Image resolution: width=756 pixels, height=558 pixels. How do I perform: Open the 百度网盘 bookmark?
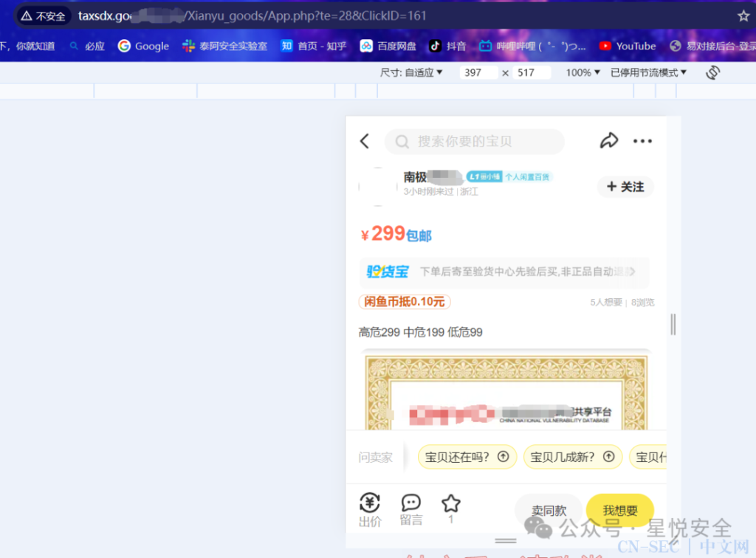tap(388, 46)
